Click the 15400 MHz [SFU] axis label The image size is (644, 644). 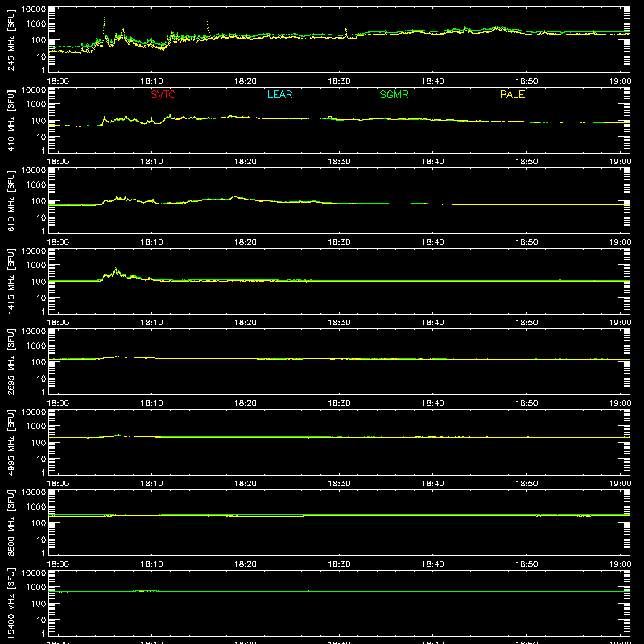tap(11, 603)
